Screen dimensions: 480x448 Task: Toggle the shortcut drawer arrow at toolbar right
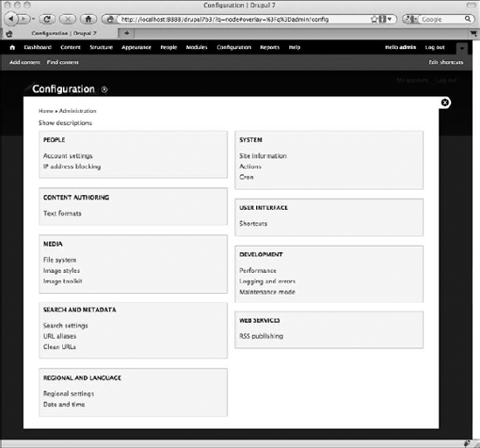(x=462, y=48)
